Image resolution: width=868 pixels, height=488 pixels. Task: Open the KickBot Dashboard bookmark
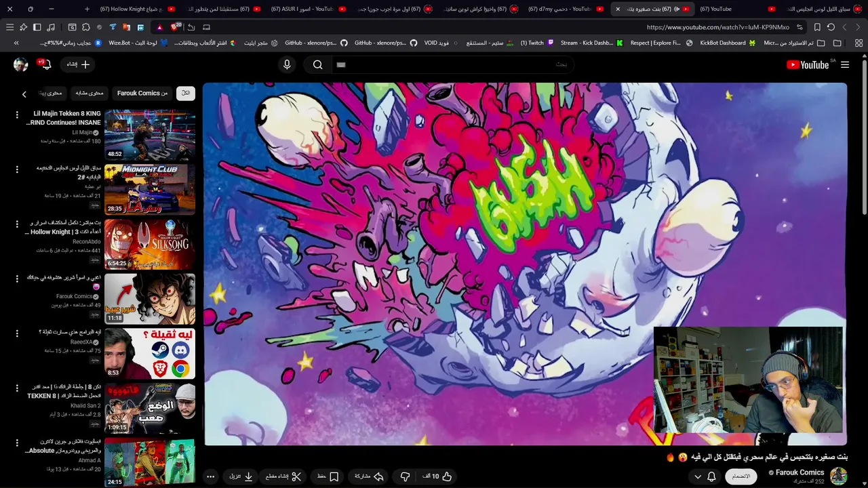[728, 43]
